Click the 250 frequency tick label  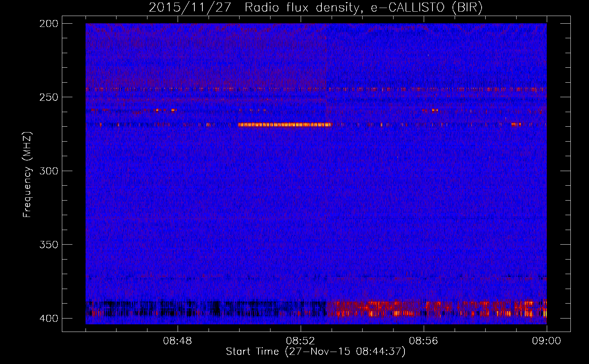point(48,97)
